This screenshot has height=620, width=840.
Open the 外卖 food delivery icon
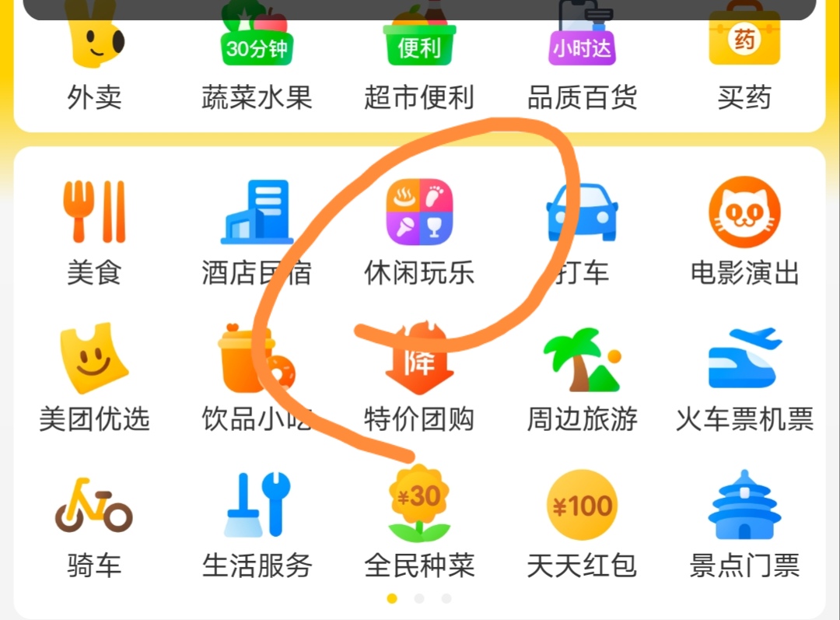pyautogui.click(x=95, y=33)
